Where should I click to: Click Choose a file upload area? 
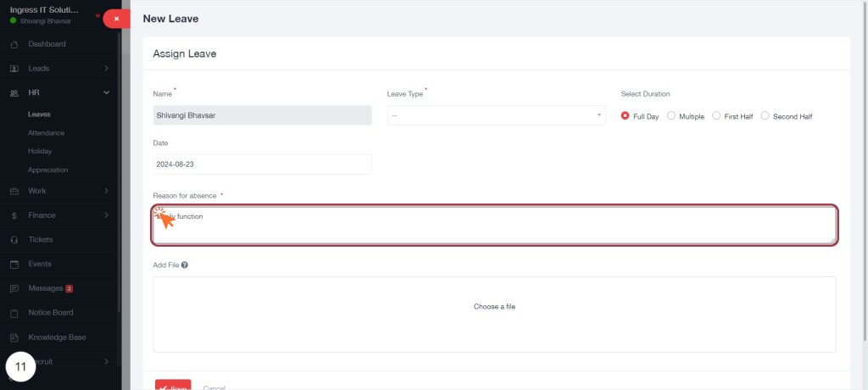coord(494,314)
